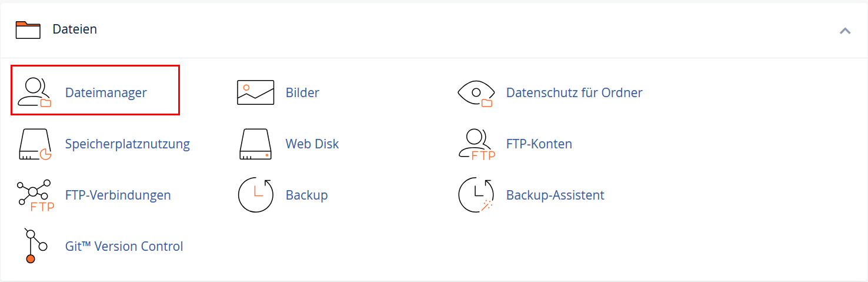Launch the Backup-Assistent wizard icon
Viewport: 868px width, 282px height.
tap(476, 195)
